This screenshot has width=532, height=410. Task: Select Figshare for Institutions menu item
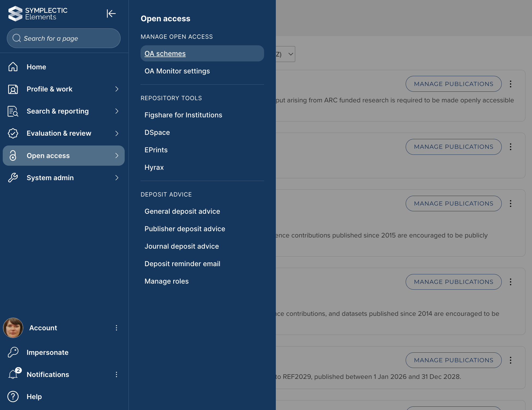coord(183,115)
